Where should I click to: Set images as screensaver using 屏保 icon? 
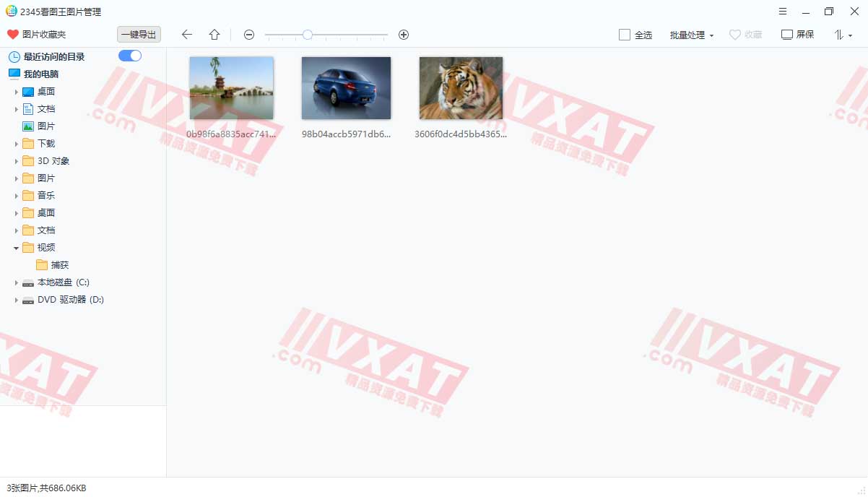797,34
